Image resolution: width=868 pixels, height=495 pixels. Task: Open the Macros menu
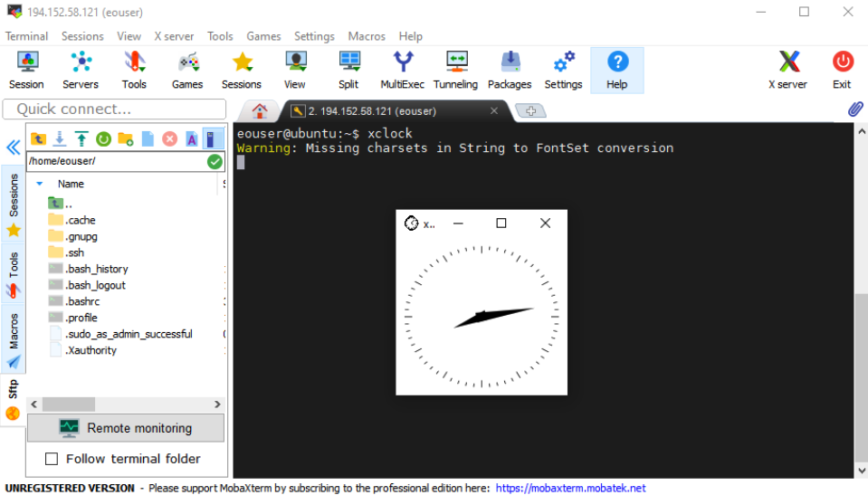pyautogui.click(x=367, y=36)
